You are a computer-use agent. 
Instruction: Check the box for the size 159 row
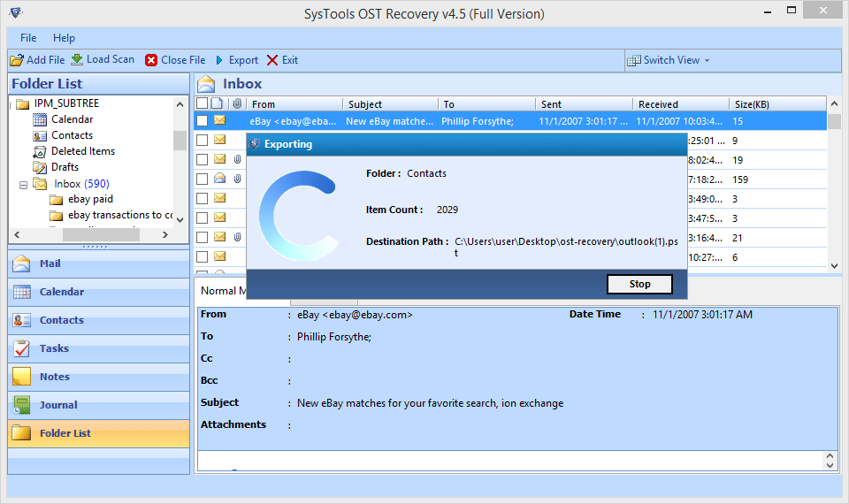pos(202,179)
